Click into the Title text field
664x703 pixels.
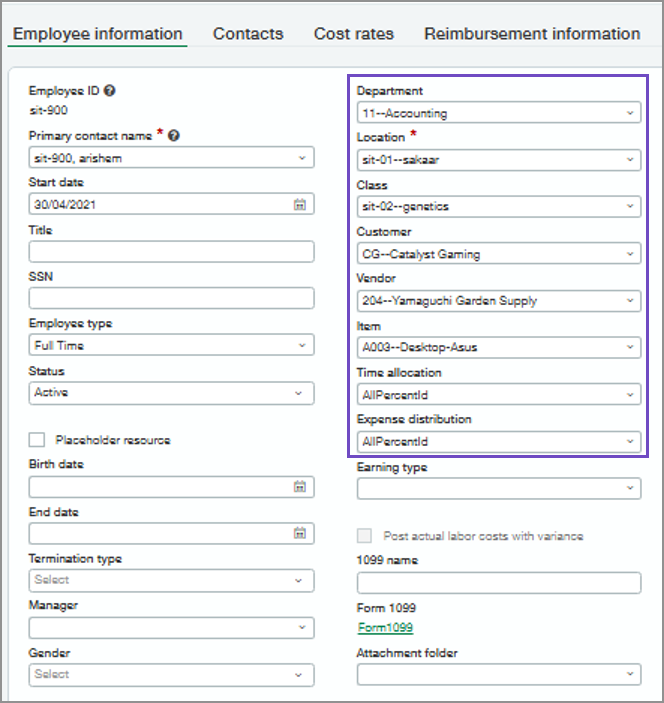click(171, 251)
